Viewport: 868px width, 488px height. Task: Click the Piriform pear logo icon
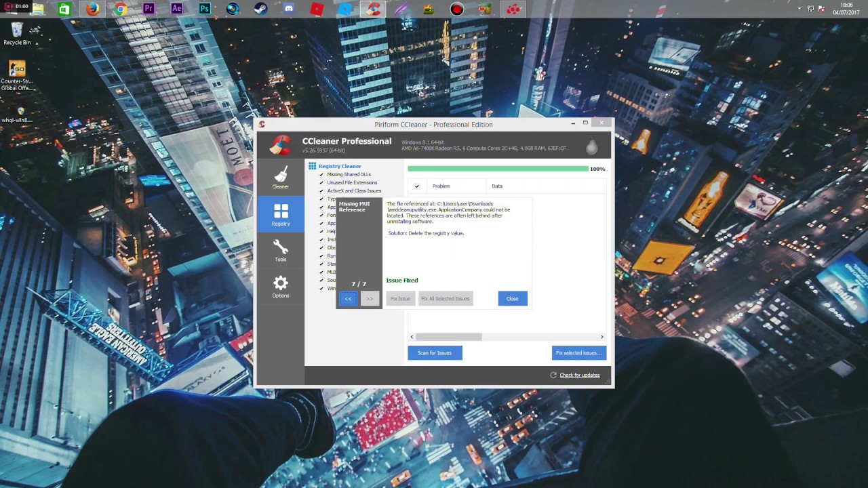(591, 146)
